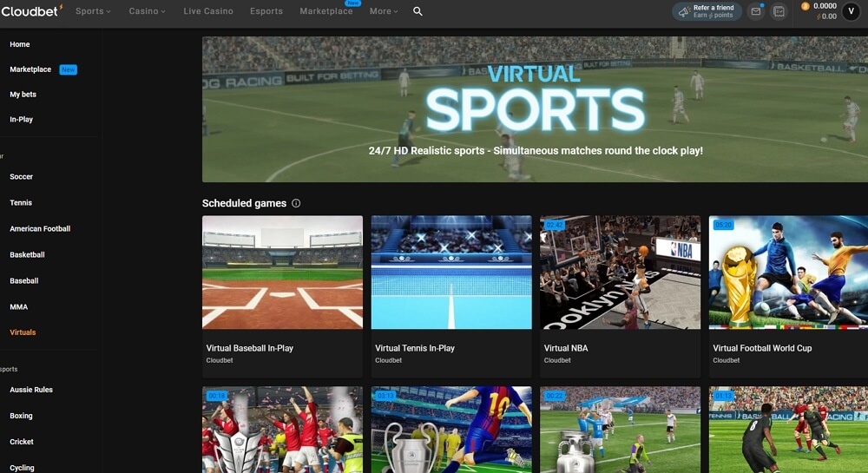Viewport: 868px width, 473px height.
Task: Click the New badge beside sidebar Marketplace
Action: 68,69
